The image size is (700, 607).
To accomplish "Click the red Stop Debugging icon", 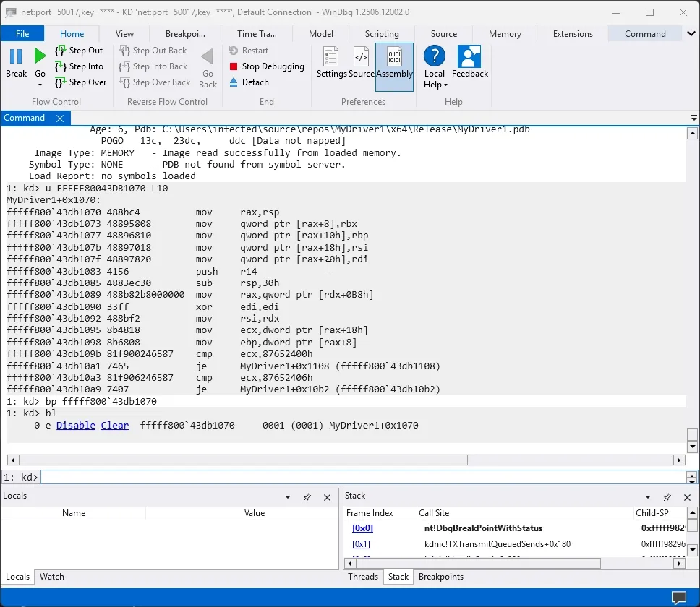I will click(234, 66).
